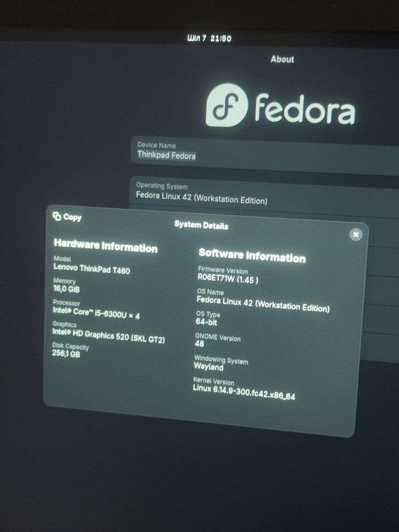
Task: Click GNOME Version value 48
Action: tap(199, 344)
